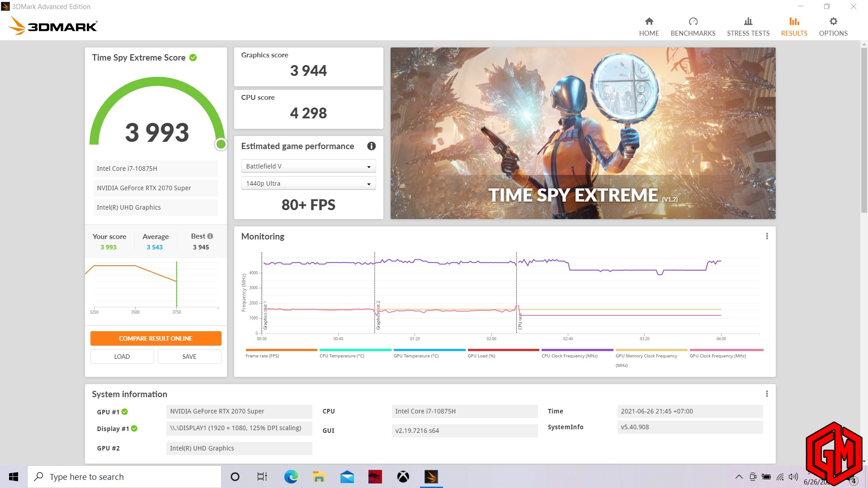868x488 pixels.
Task: Click the \\.\DISPLAY1 (1920 × 1080) field
Action: [239, 428]
